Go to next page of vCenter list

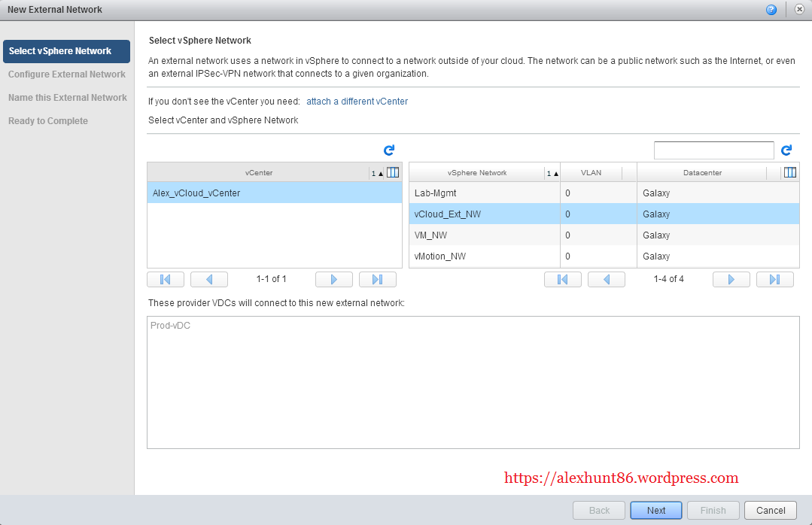334,279
